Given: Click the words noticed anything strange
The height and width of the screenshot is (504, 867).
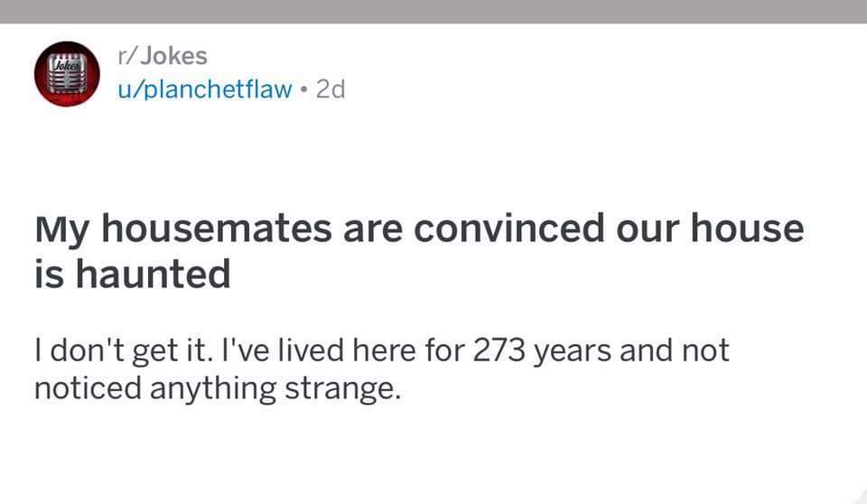Looking at the screenshot, I should coord(216,390).
